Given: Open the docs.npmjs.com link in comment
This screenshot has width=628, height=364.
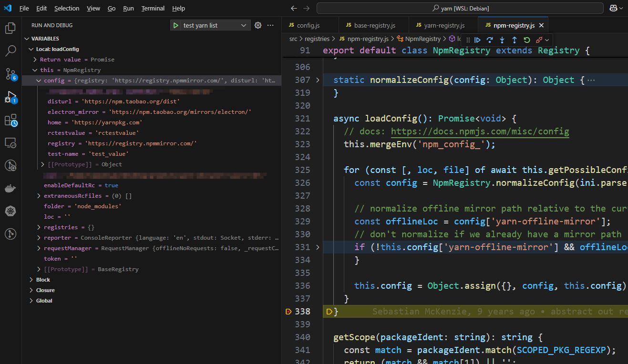Looking at the screenshot, I should (480, 131).
